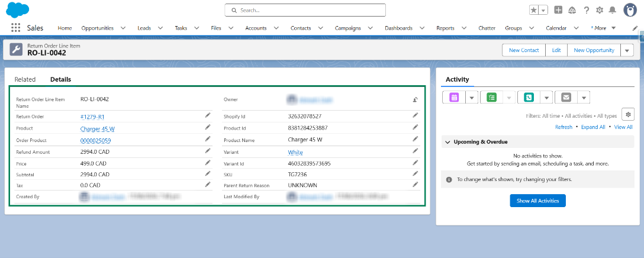Edit the Price field pencil

point(207,162)
